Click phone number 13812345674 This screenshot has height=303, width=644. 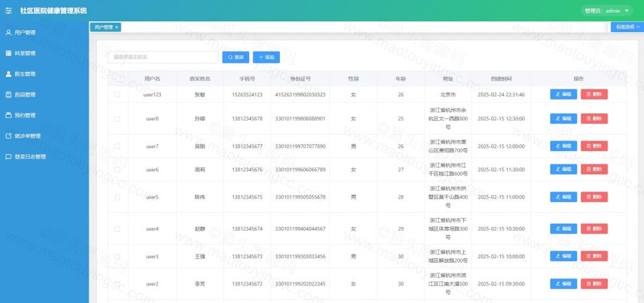[247, 229]
